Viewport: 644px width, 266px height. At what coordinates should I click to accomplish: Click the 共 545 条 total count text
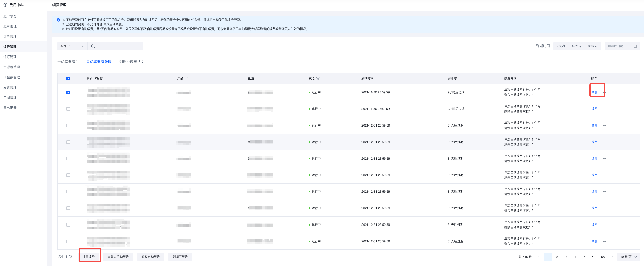click(x=525, y=257)
